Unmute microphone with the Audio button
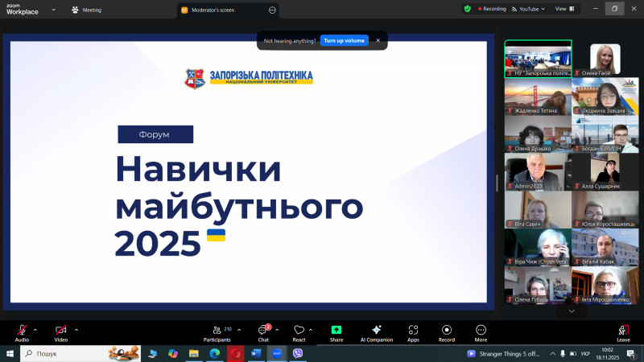 [x=22, y=331]
